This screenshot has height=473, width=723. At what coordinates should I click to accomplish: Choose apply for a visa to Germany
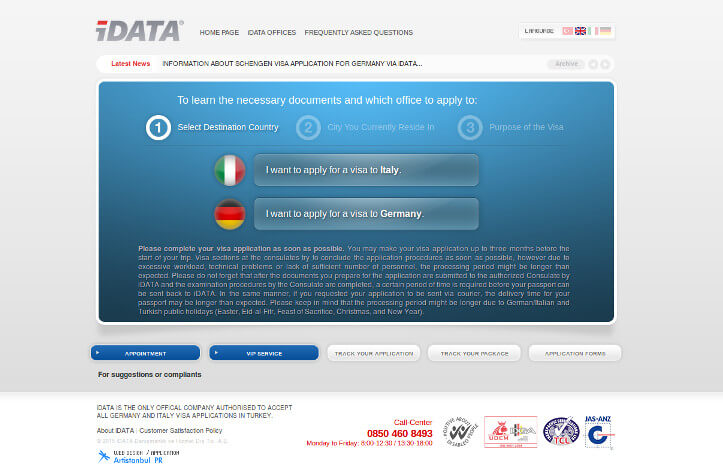click(366, 214)
